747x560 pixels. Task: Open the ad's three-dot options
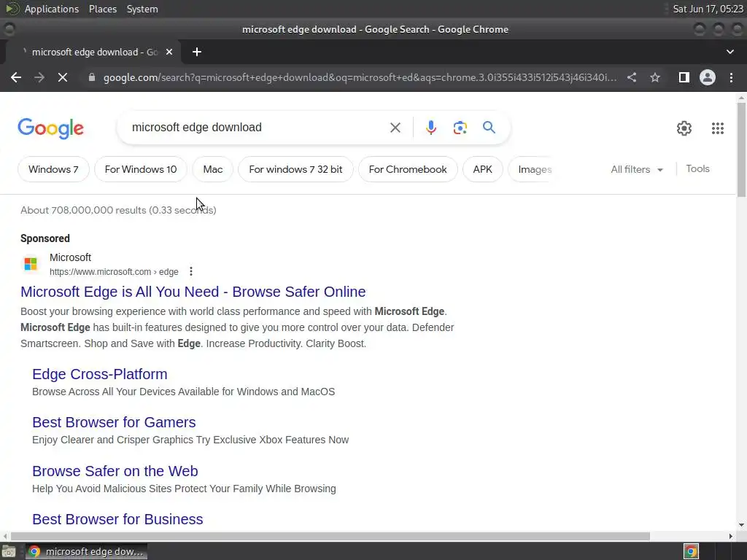click(191, 271)
